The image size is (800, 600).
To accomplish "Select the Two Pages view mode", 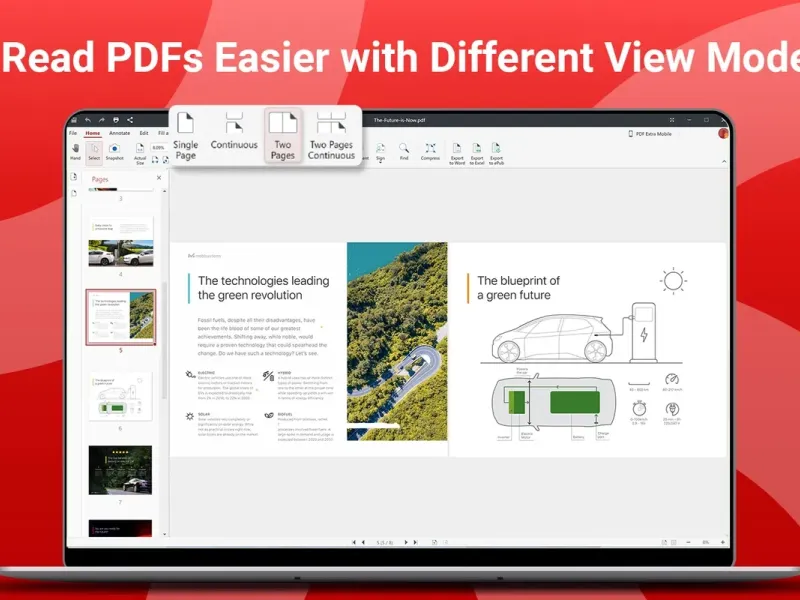I will [x=283, y=136].
